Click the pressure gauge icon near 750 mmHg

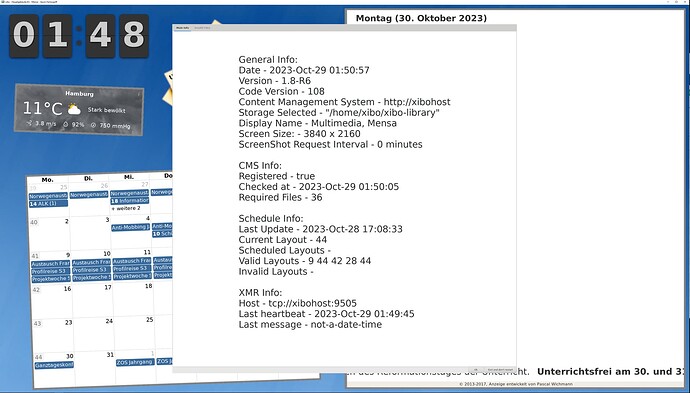coord(93,125)
